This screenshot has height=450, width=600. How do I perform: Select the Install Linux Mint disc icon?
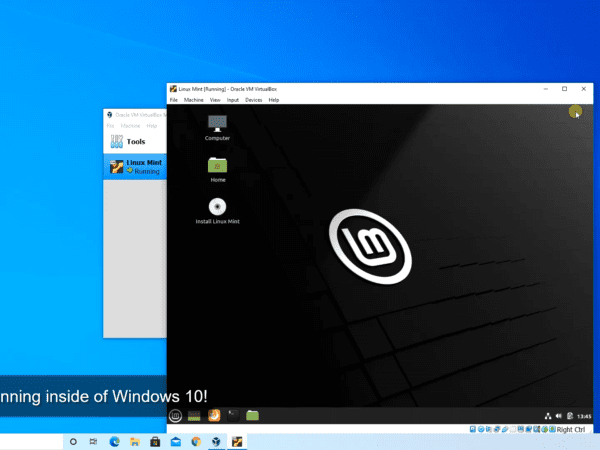[x=217, y=211]
